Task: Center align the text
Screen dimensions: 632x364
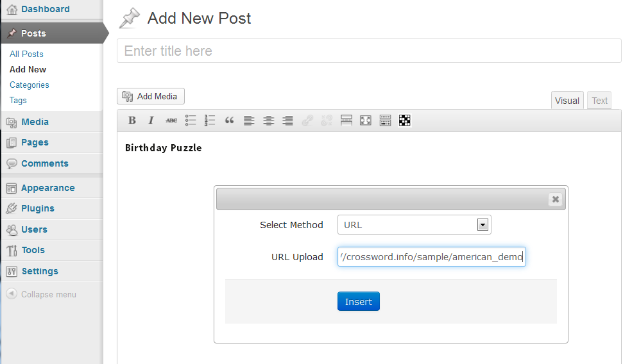Action: (269, 120)
